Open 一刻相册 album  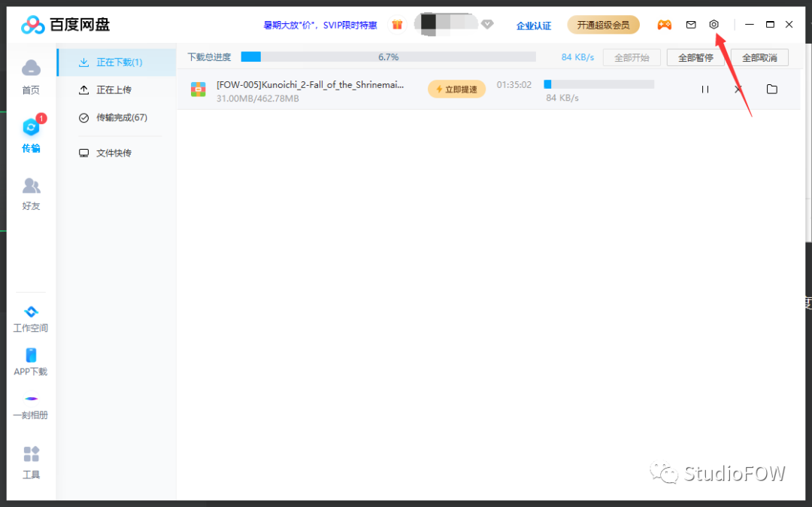click(31, 407)
